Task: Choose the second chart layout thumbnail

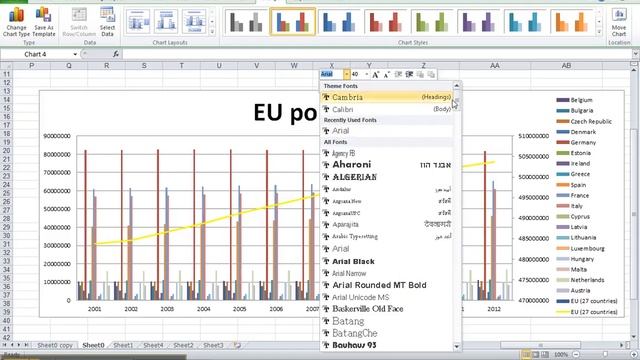Action: coord(166,21)
